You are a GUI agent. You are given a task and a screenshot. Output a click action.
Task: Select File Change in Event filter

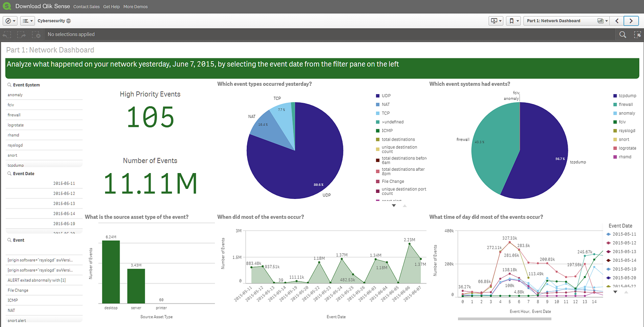click(x=18, y=290)
